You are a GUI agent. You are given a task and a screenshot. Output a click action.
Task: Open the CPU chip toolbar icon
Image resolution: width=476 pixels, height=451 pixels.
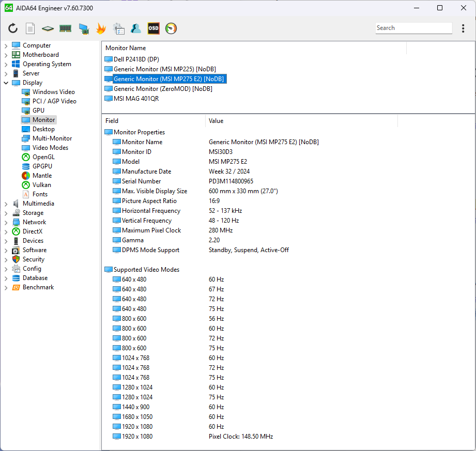[x=48, y=29]
